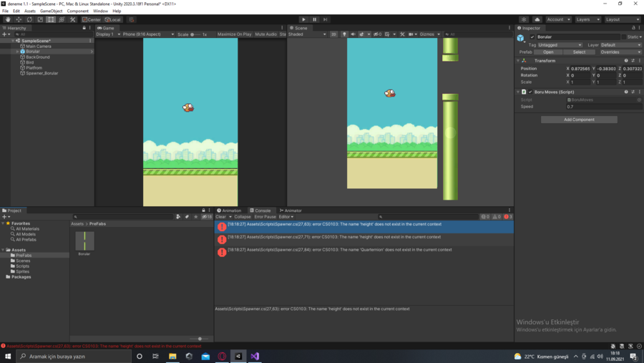Open the Phone (9:16 Aspect) dropdown

click(148, 34)
